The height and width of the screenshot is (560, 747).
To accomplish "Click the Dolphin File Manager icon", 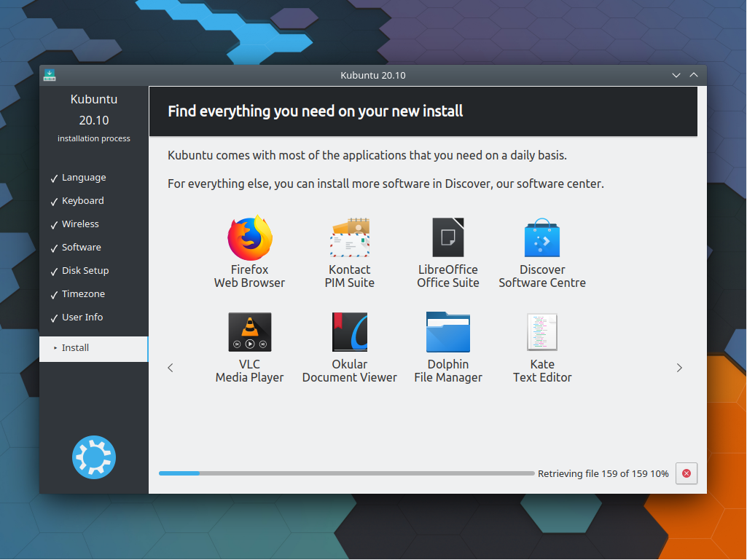I will point(447,332).
